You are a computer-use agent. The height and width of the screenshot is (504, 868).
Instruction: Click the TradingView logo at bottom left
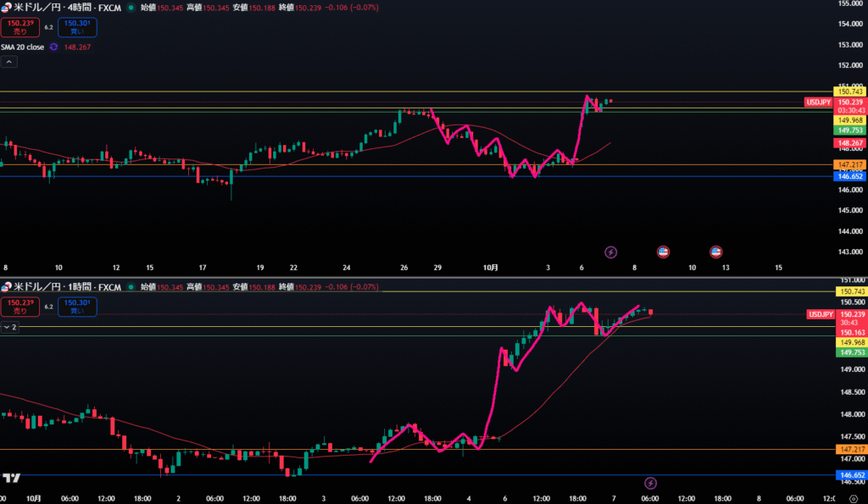click(12, 479)
